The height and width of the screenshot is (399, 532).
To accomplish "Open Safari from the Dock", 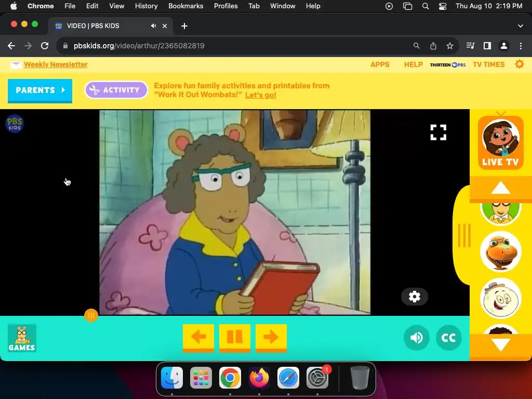I will tap(288, 378).
